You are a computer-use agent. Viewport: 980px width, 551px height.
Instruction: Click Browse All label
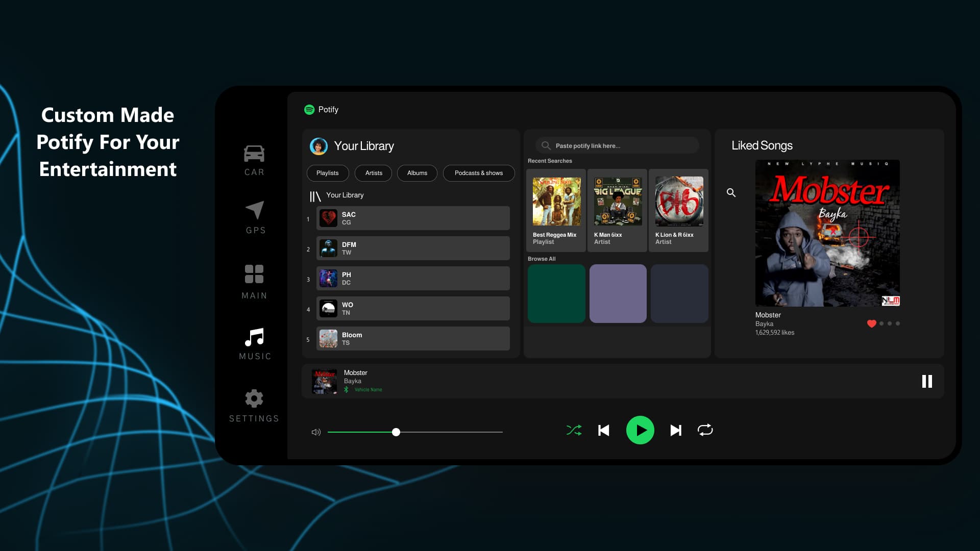542,259
